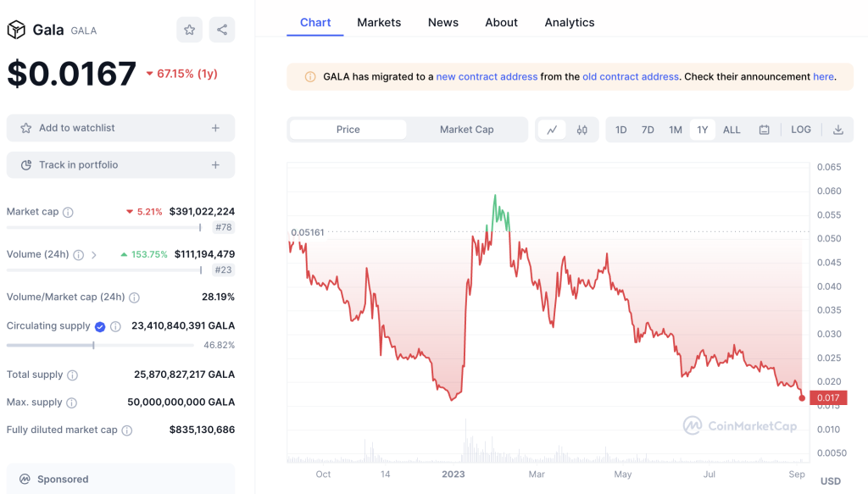Click the info icon next to Volume (24h)
Screen dimensions: 868x494
tap(79, 255)
